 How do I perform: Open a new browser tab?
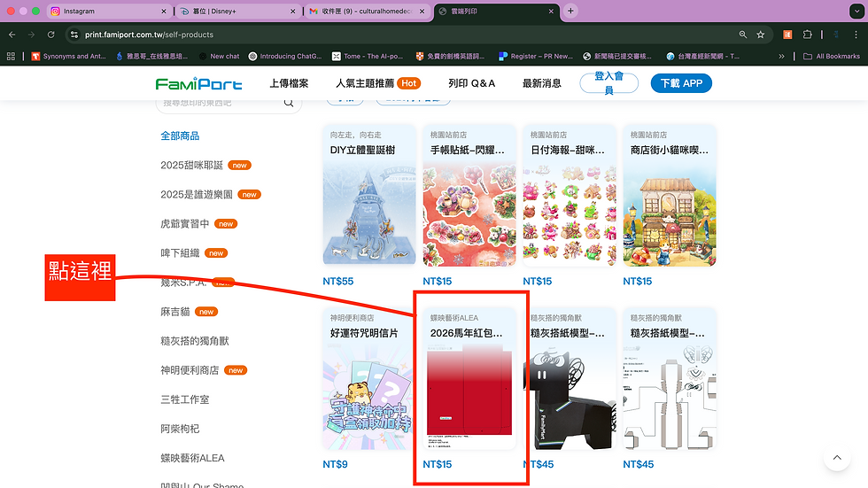[x=570, y=11]
